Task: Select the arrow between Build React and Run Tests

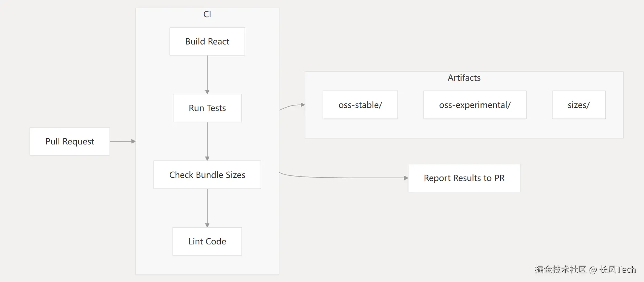Action: [x=207, y=74]
